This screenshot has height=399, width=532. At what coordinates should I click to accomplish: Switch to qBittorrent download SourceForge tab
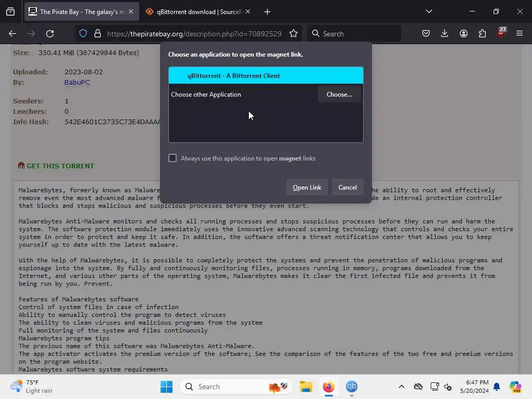198,12
